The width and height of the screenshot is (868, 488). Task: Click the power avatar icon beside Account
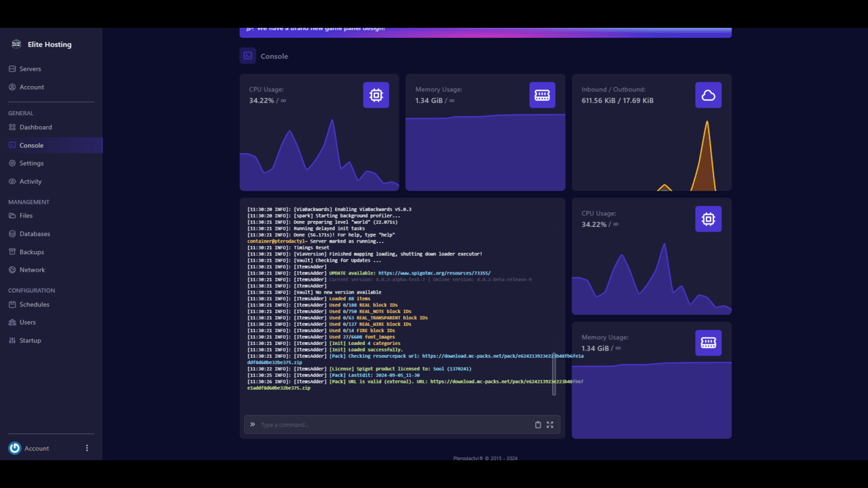pyautogui.click(x=15, y=449)
